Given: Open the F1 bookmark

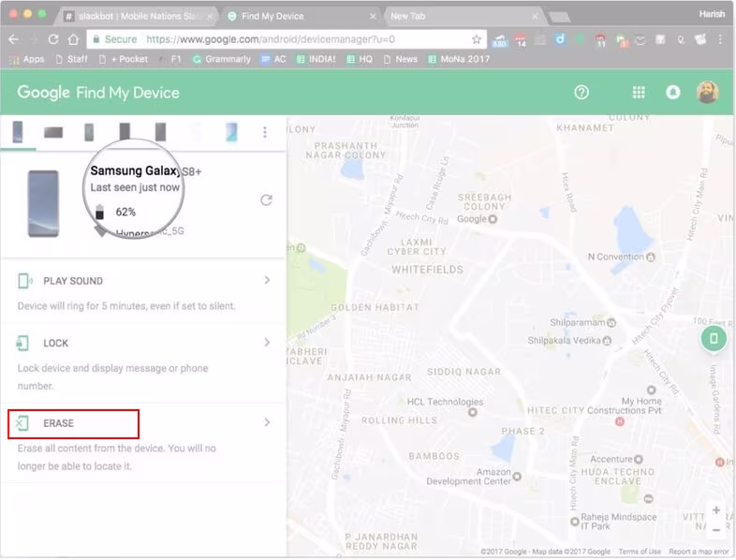Looking at the screenshot, I should [170, 59].
